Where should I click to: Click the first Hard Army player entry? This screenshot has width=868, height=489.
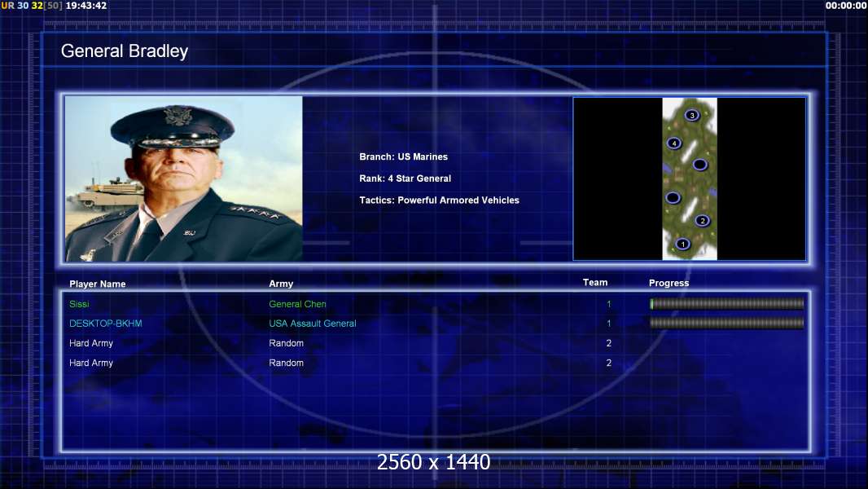point(91,343)
